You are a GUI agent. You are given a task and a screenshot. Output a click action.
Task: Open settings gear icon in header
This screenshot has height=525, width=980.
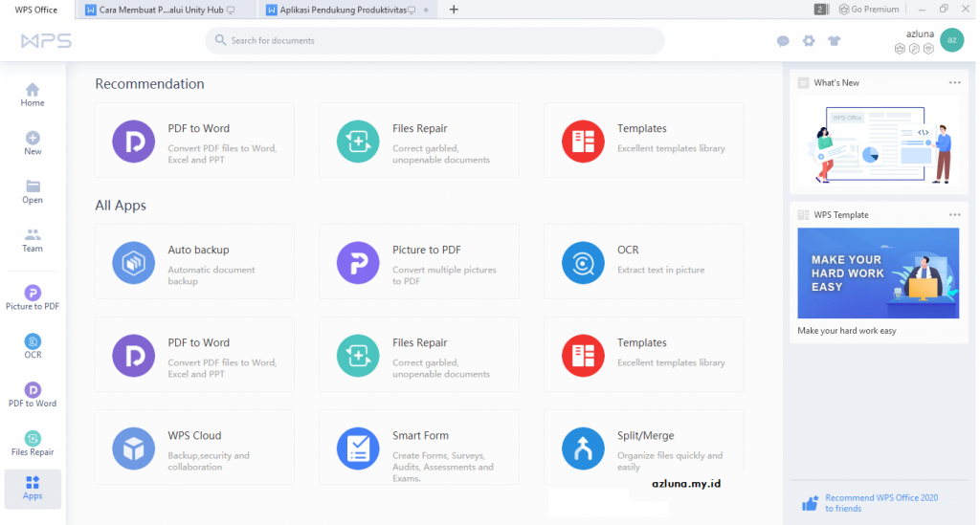pos(809,41)
